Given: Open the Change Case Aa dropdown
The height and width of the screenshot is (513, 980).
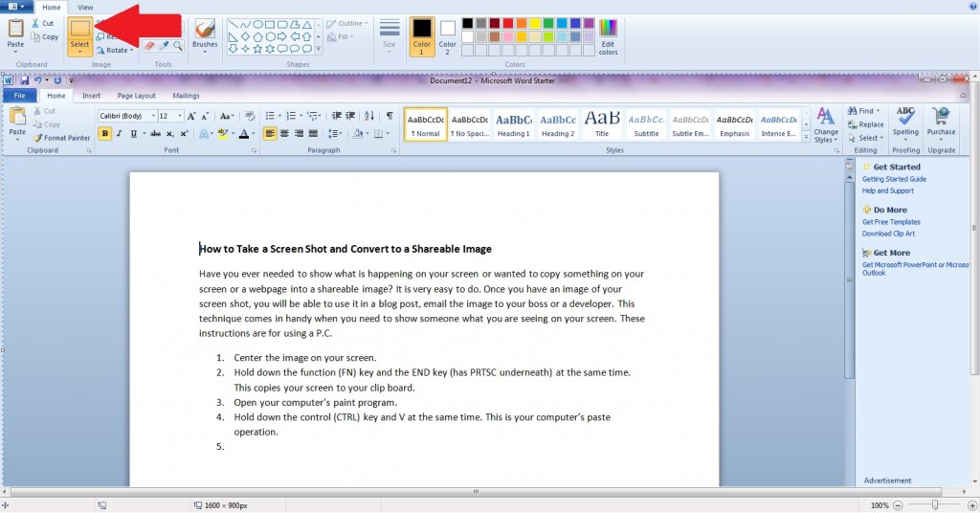Looking at the screenshot, I should click(x=226, y=116).
